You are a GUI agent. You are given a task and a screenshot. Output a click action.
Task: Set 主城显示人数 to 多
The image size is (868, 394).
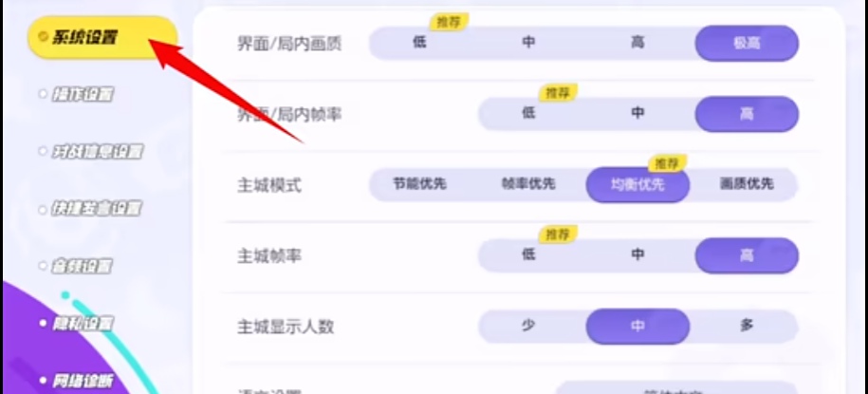pyautogui.click(x=747, y=326)
